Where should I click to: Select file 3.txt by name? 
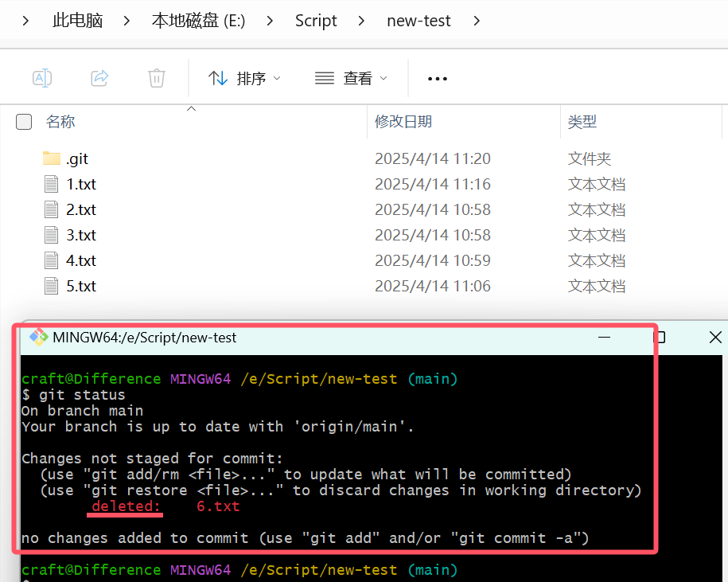click(81, 236)
